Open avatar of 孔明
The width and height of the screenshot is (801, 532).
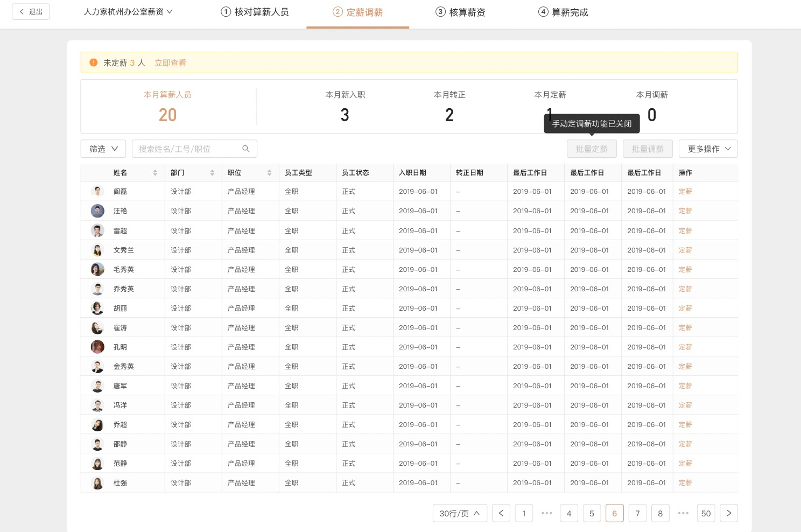tap(97, 347)
